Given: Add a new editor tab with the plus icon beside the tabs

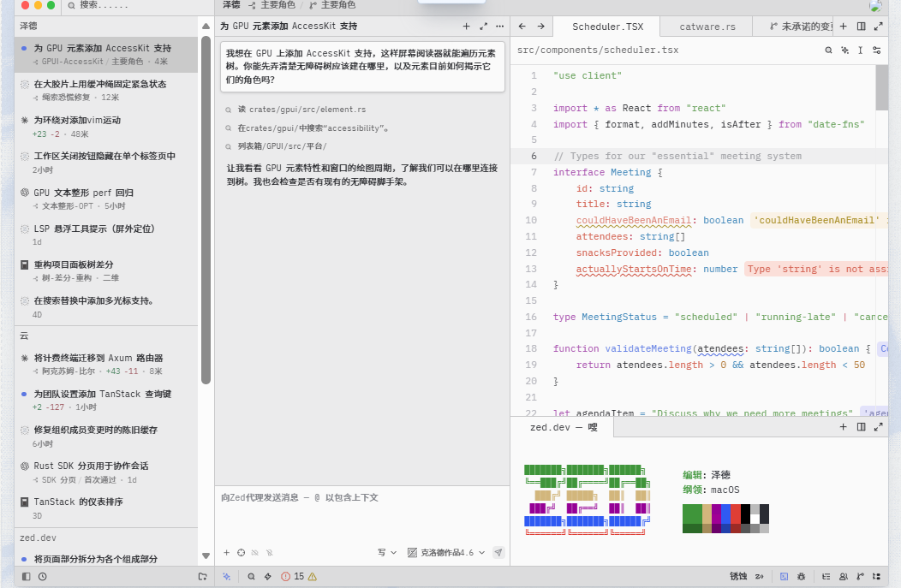Looking at the screenshot, I should [x=843, y=27].
